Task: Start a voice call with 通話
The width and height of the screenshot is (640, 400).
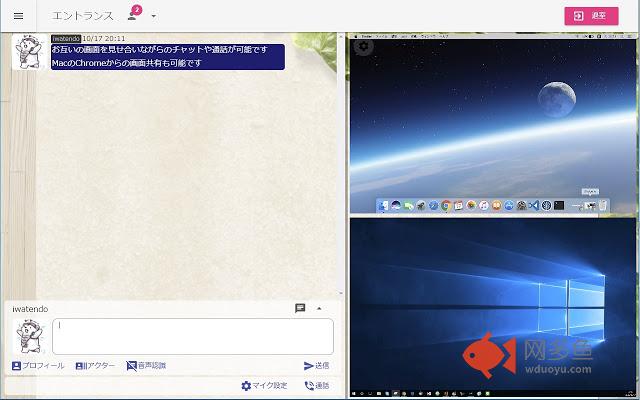Action: [317, 385]
